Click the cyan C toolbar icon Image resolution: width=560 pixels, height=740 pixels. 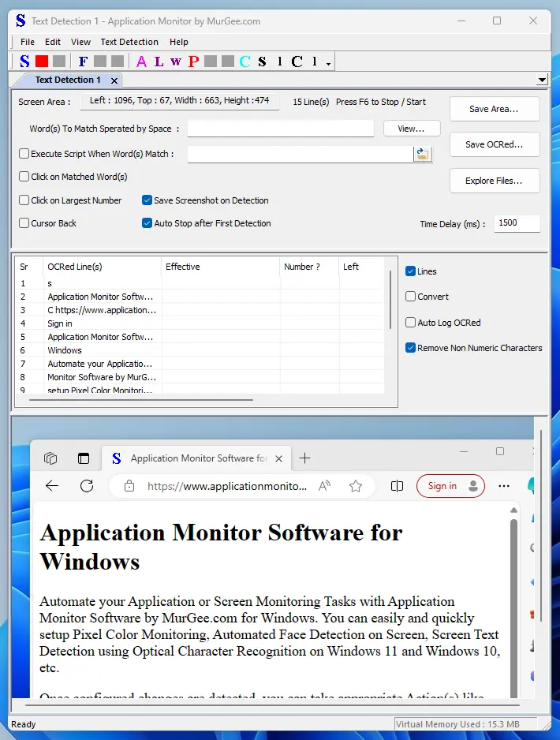[x=245, y=62]
